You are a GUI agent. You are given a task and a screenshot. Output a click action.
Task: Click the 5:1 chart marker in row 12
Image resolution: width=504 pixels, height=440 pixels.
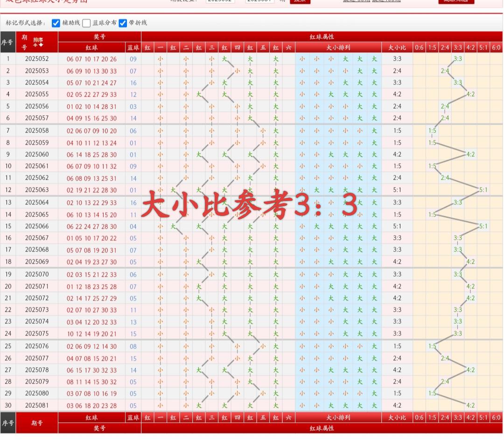pos(483,190)
